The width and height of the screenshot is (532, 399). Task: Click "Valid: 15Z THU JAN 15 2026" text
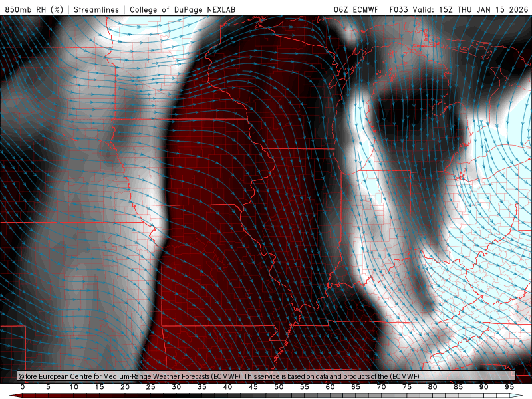[470, 9]
